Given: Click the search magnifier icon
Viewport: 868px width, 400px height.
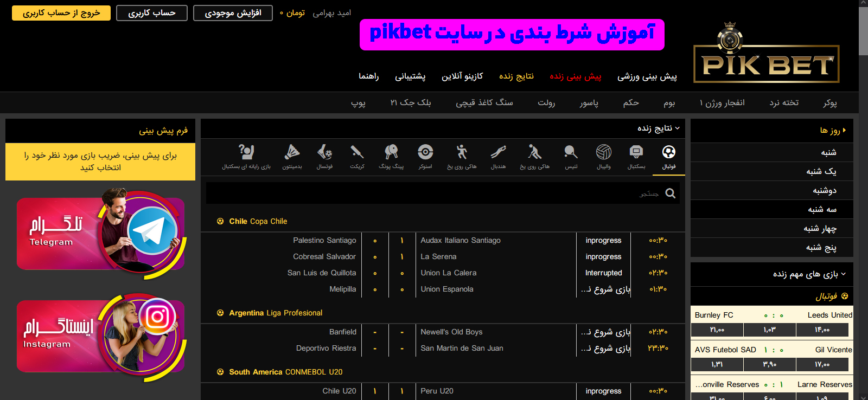Looking at the screenshot, I should click(671, 193).
